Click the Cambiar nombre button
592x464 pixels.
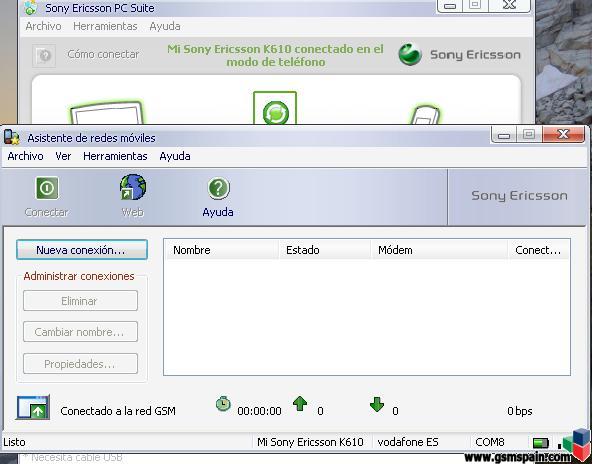80,331
